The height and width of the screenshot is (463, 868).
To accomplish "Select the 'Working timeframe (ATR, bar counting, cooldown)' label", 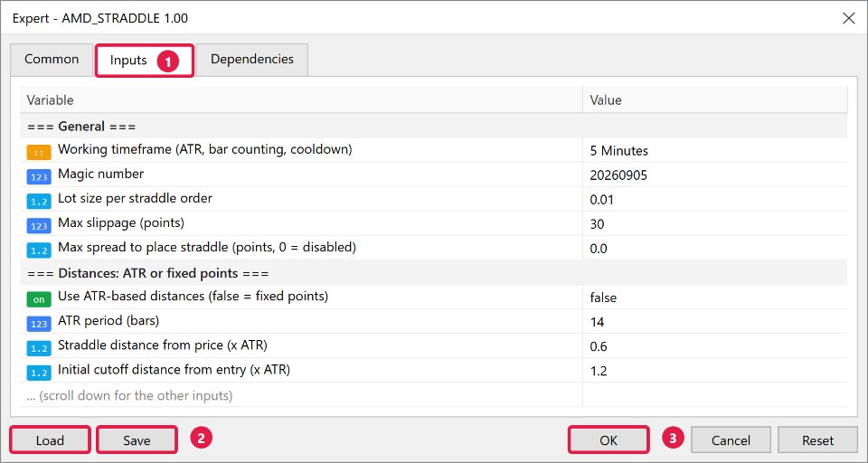I will [x=205, y=149].
